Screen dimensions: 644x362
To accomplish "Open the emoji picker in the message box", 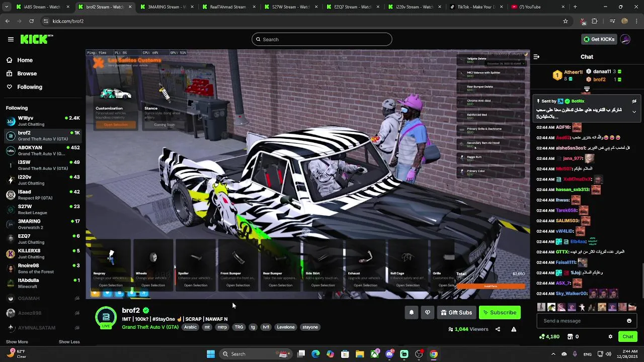I will (x=629, y=321).
